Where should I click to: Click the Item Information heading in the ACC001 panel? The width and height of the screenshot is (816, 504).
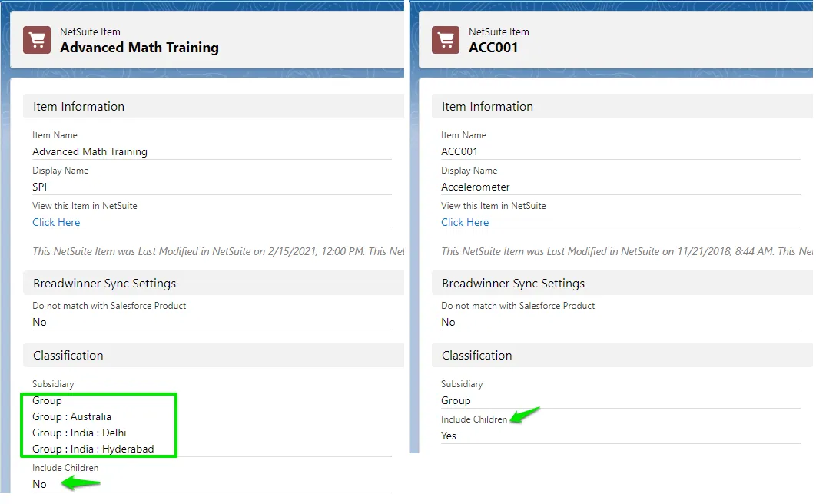[x=487, y=107]
